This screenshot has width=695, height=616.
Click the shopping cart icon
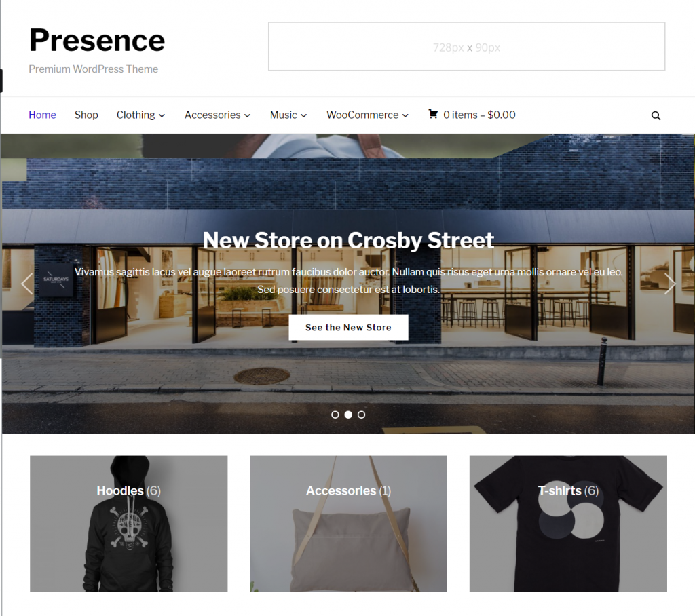433,114
